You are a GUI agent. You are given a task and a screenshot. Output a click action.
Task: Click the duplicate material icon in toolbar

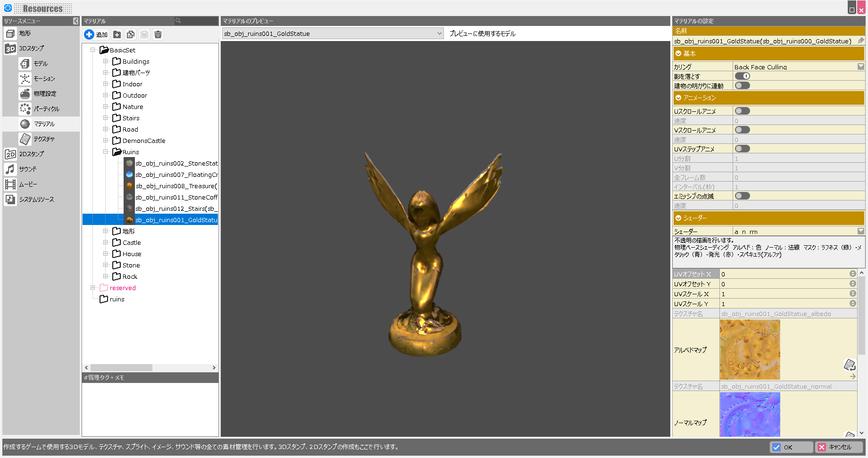[x=131, y=34]
